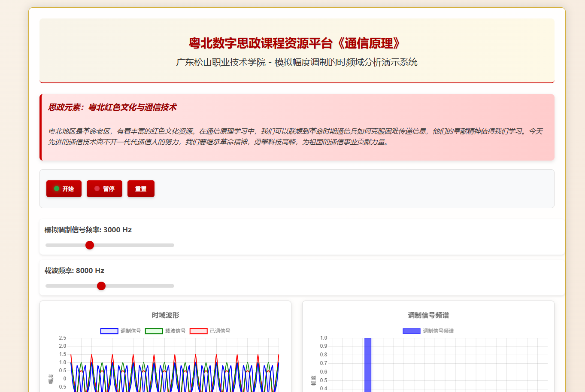Click the 幅度 axis label of 时域波形 chart
Viewport: 585px width, 392px height.
click(x=51, y=379)
